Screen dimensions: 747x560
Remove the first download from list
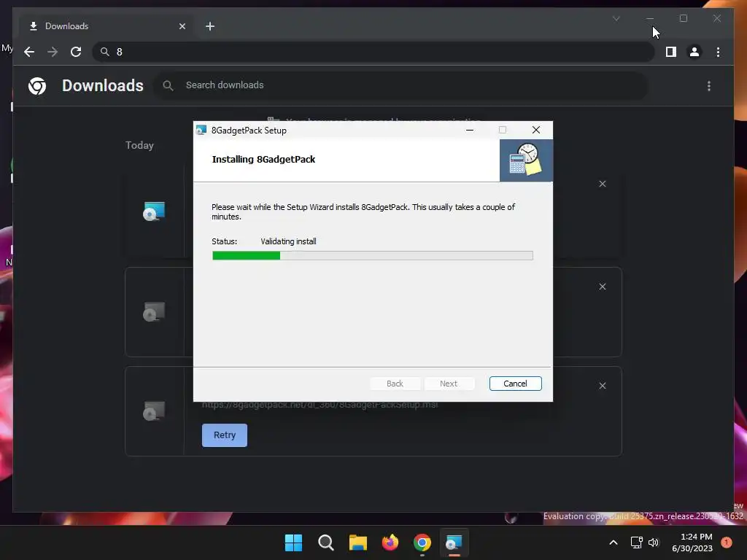[x=602, y=184]
